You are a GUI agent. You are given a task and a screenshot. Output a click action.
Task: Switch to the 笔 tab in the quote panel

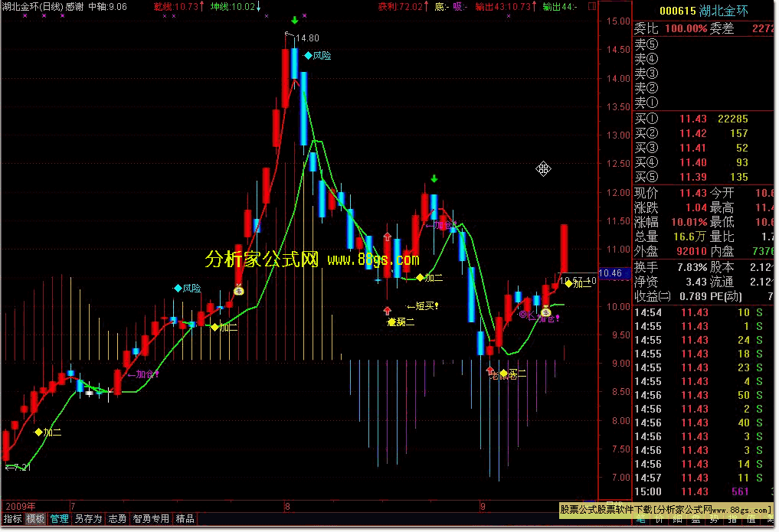[641, 520]
